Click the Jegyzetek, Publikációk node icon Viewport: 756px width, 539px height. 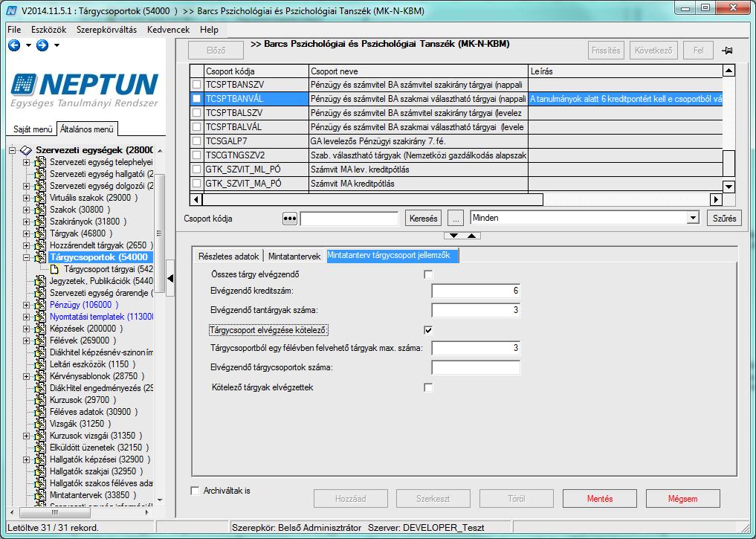point(40,281)
